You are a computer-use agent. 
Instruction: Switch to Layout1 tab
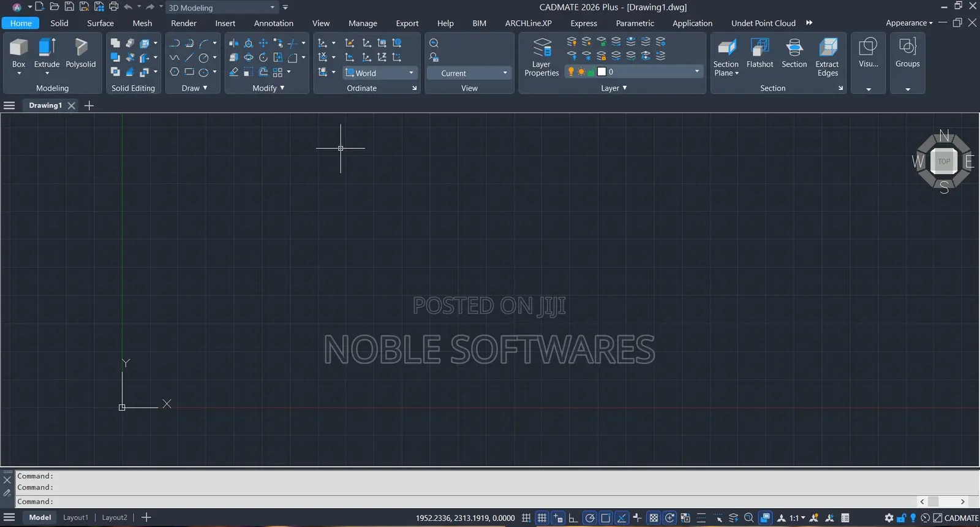[x=75, y=518]
